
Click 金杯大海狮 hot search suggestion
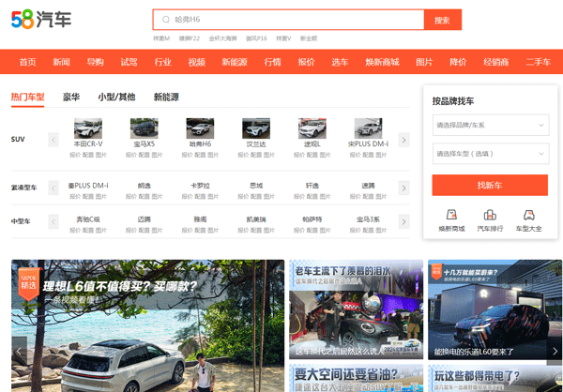tap(222, 38)
